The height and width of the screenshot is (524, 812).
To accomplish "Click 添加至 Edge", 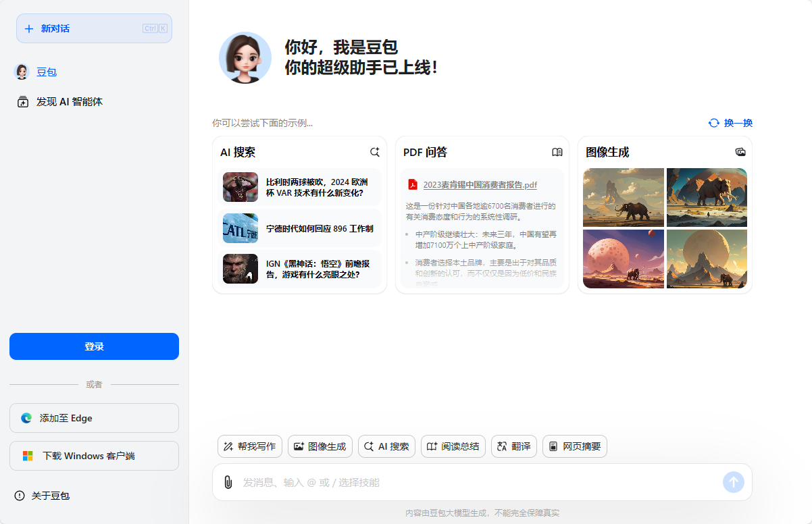I will click(94, 418).
